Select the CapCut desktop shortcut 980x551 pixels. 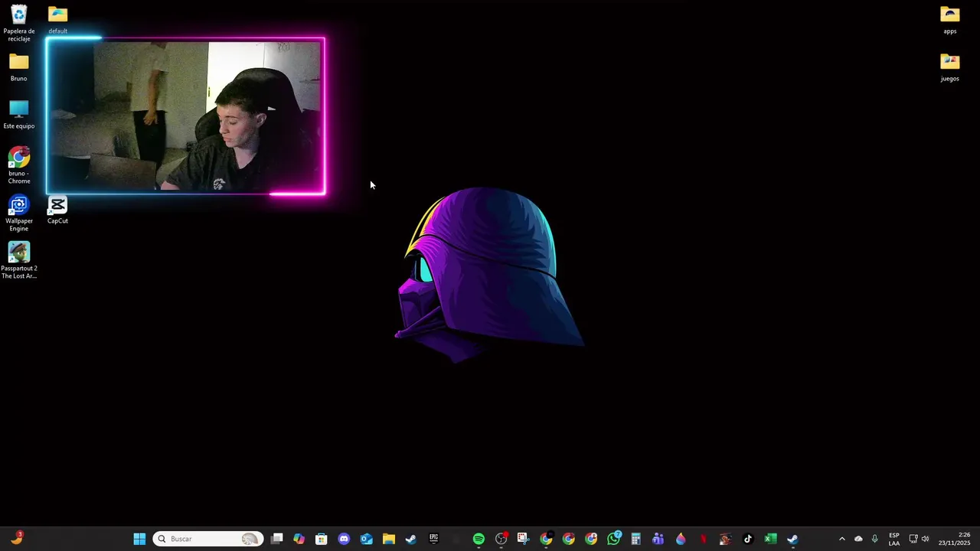57,210
